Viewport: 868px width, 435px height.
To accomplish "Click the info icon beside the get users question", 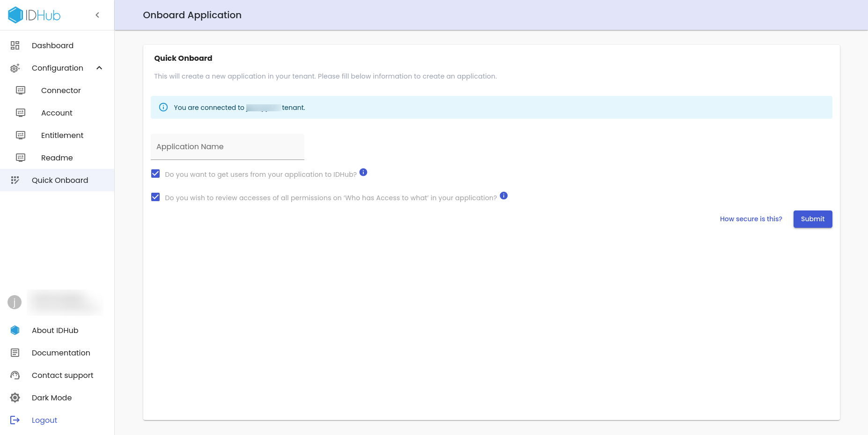I will [363, 172].
